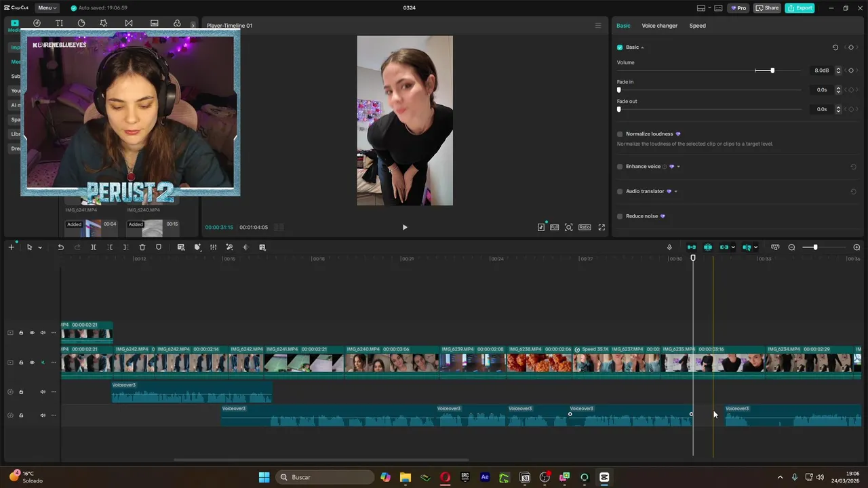Screen dimensions: 868x488
Task: Mute the main video track speaker
Action: (43, 363)
